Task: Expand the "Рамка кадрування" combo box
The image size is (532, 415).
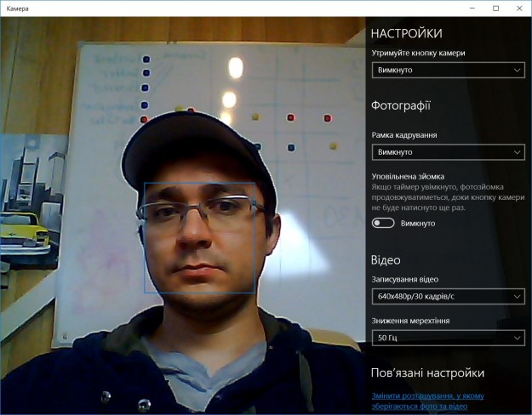Action: [447, 152]
